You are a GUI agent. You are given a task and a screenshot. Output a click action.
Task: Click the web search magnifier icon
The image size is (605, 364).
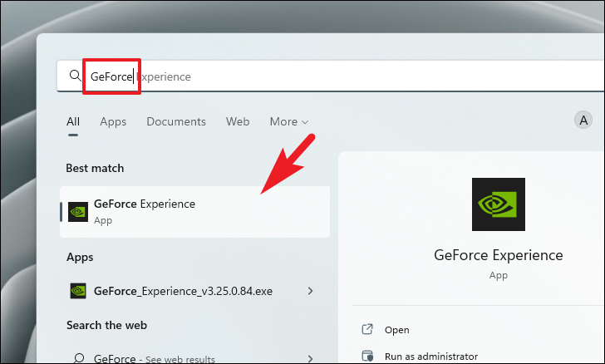pyautogui.click(x=79, y=358)
